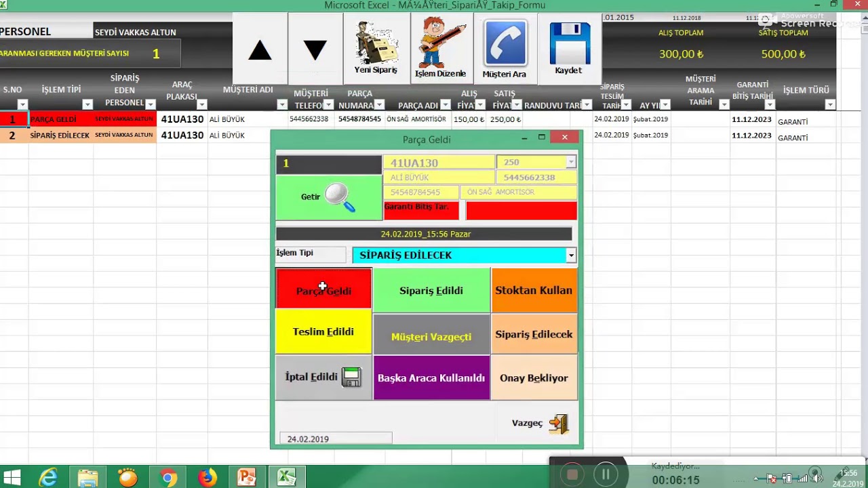Click the yellow Teslim Edildi button
The image size is (868, 488).
click(x=323, y=332)
